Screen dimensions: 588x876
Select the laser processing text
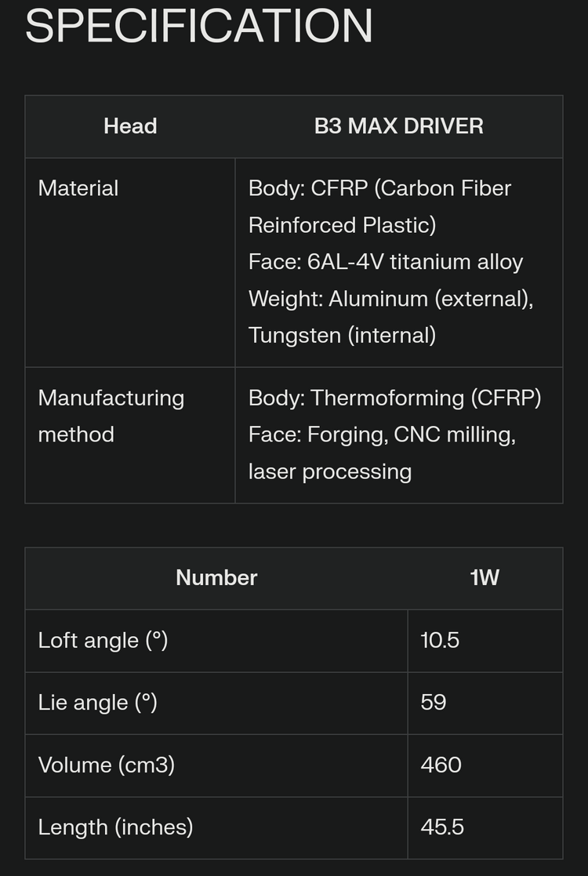[x=329, y=471]
